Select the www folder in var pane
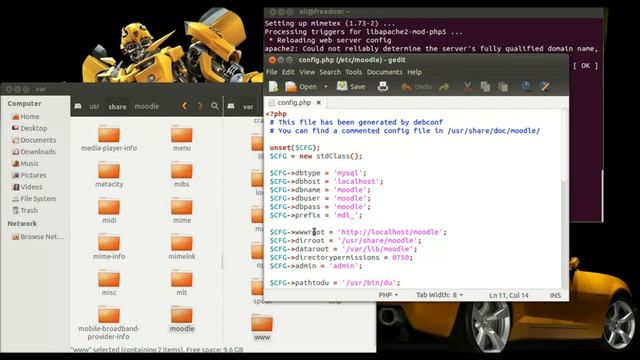Viewport: 640px width, 360px height. 262,327
